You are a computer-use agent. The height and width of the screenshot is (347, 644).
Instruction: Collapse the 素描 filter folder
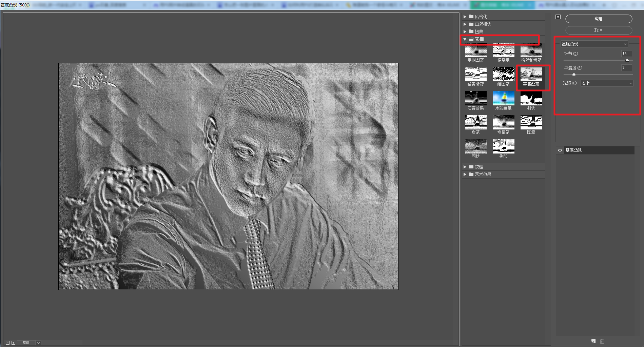[465, 39]
